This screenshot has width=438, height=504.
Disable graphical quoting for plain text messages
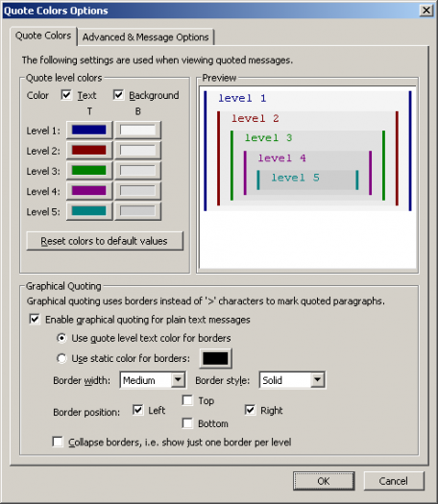[x=35, y=319]
